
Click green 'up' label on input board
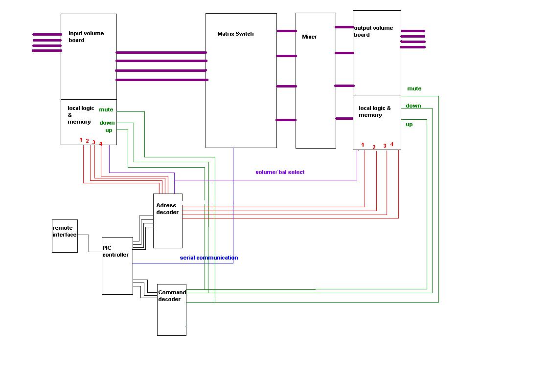tap(109, 131)
